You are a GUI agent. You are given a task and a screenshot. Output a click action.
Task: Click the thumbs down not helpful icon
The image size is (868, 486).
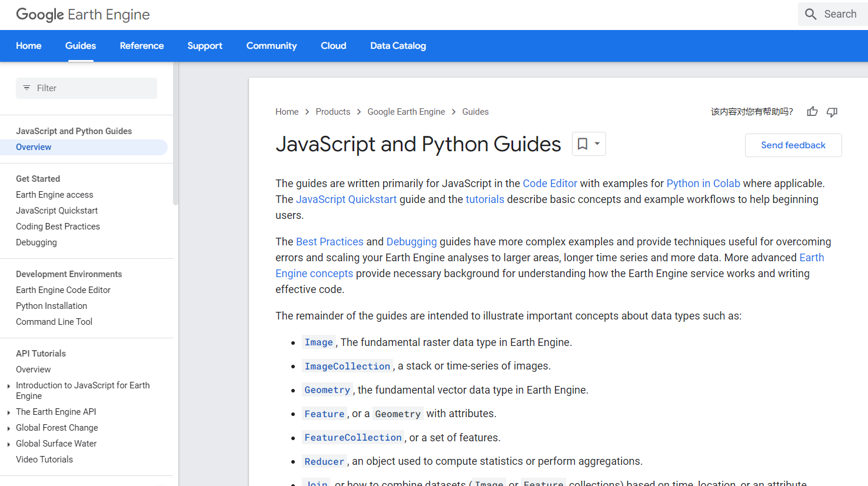click(832, 112)
